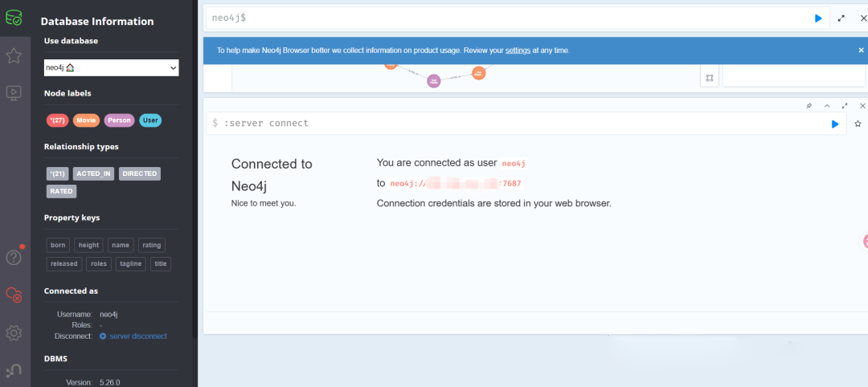Screen dimensions: 868x387
Task: Select the ACTED_IN relationship type
Action: [93, 173]
